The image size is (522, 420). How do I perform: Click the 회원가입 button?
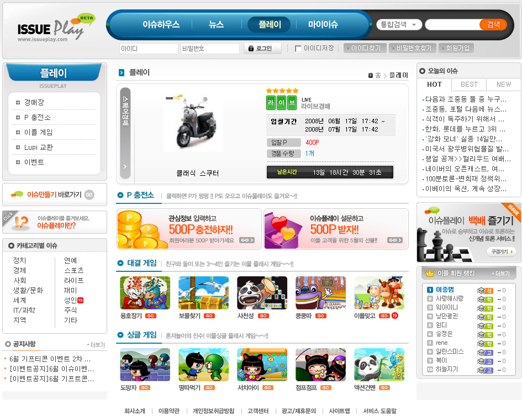coord(456,48)
